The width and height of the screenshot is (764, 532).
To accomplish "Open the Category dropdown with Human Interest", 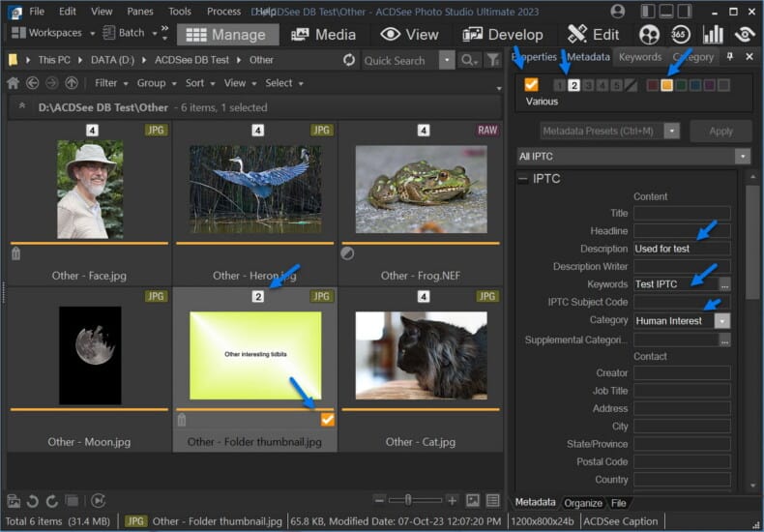I will [x=722, y=320].
